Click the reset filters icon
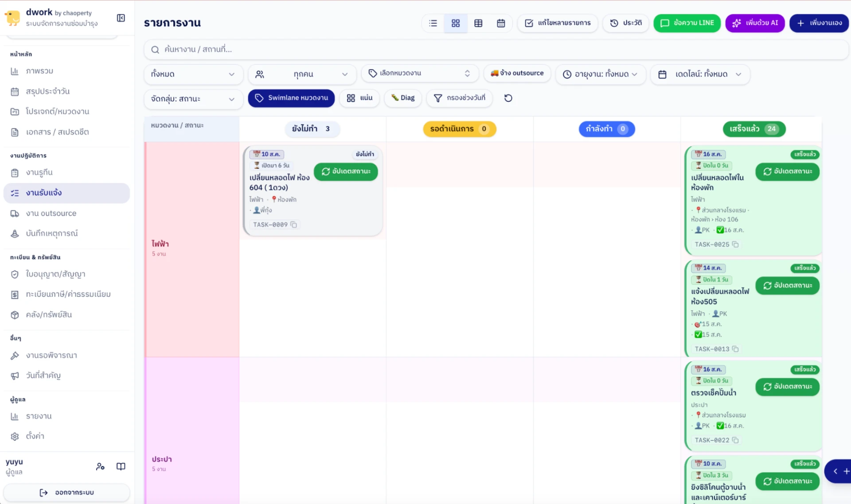The image size is (851, 504). click(x=508, y=98)
